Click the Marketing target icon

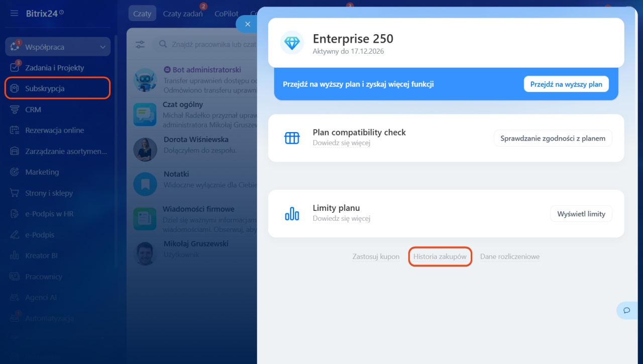tap(15, 172)
